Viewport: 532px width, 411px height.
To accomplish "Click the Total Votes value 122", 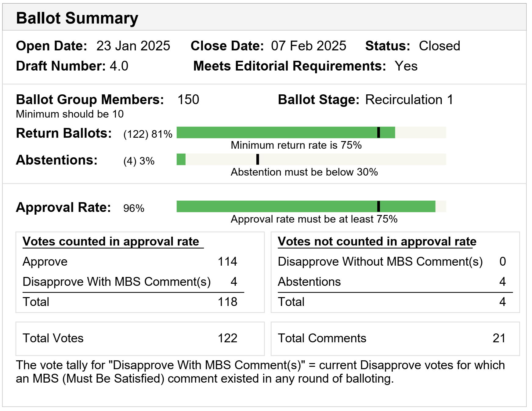I will [227, 338].
